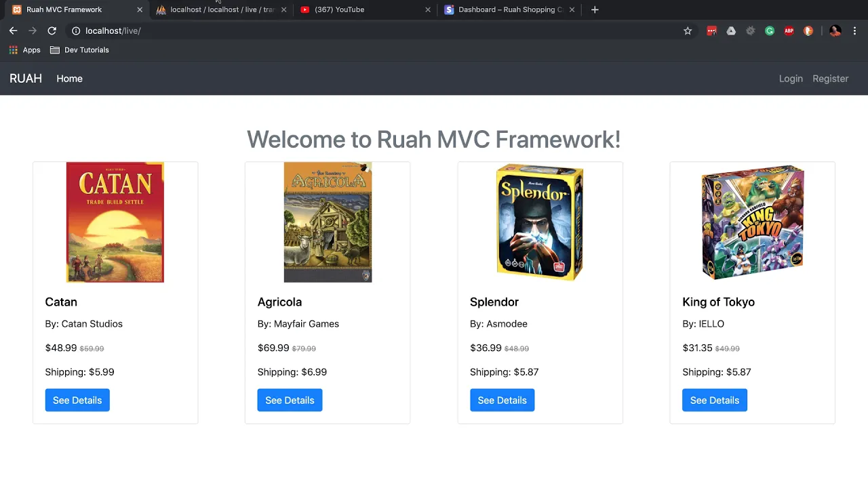This screenshot has height=488, width=868.
Task: Open a new browser tab
Action: [x=595, y=9]
